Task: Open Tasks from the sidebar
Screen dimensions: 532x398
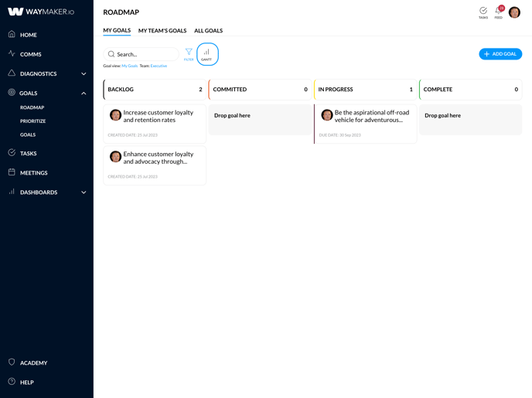Action: pyautogui.click(x=28, y=154)
